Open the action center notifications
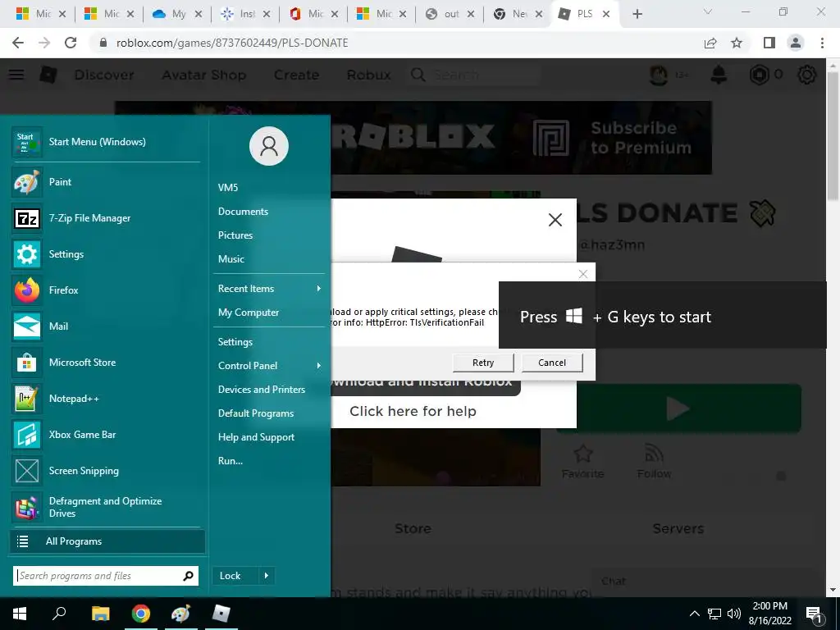 (815, 614)
